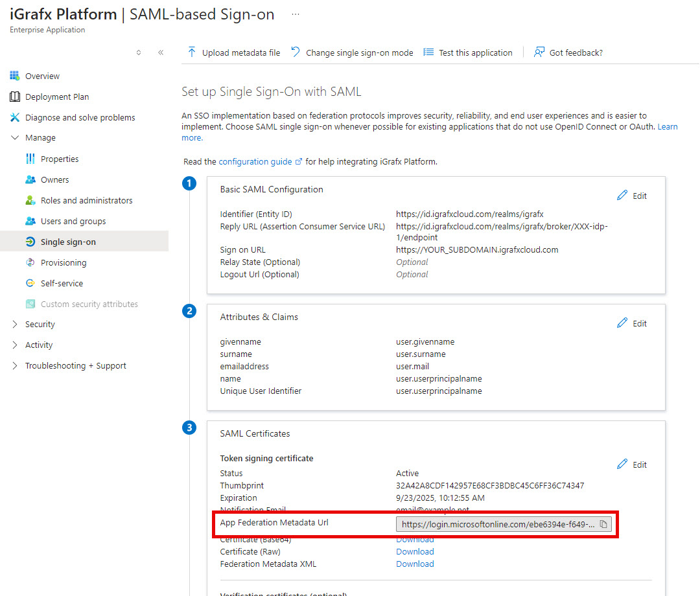Collapse the Manage section

(15, 138)
